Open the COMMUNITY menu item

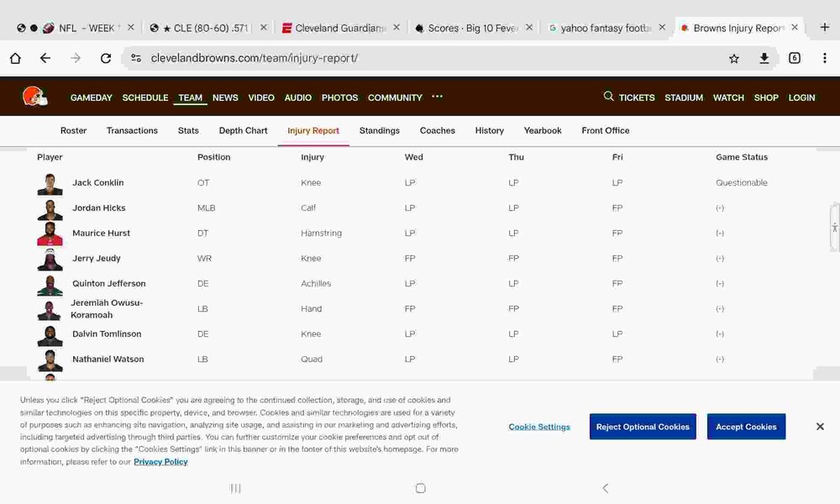click(x=395, y=97)
